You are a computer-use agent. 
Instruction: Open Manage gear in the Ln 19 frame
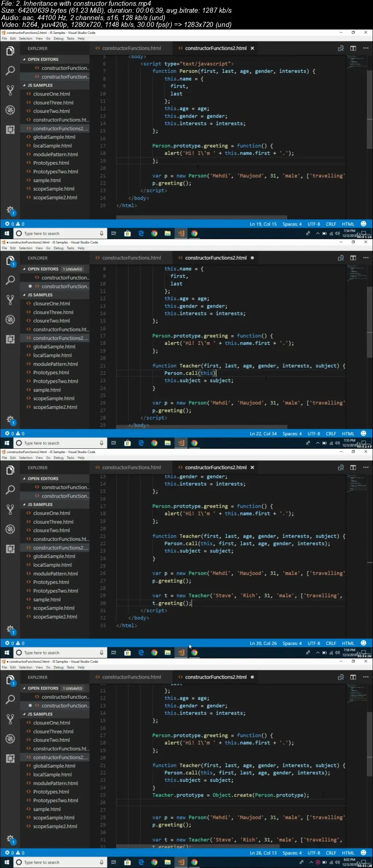(10, 210)
